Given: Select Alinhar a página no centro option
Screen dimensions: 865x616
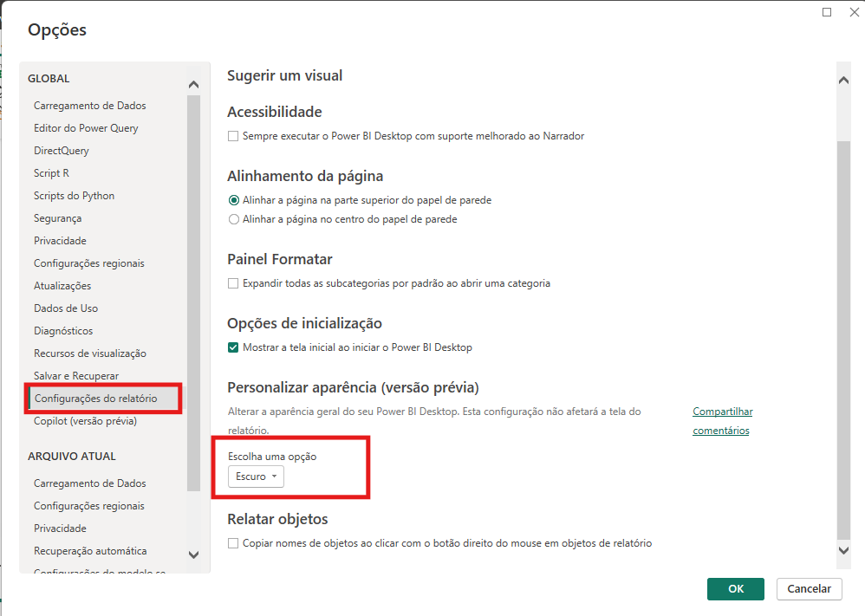Looking at the screenshot, I should click(234, 217).
